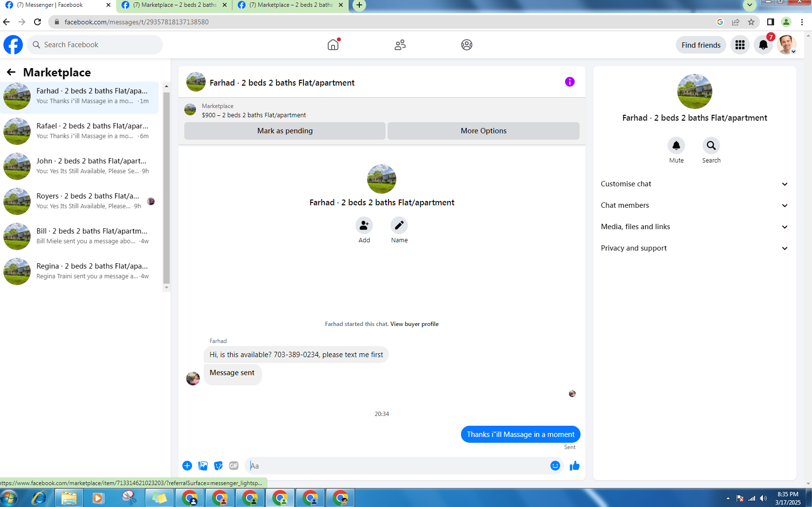Click Farhad's 'Hi, is this available?' message
The image size is (812, 507).
pos(296,355)
